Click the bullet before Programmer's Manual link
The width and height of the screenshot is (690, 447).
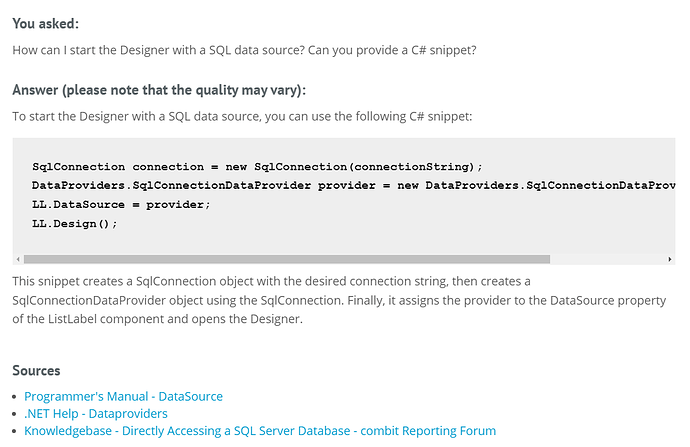click(15, 397)
